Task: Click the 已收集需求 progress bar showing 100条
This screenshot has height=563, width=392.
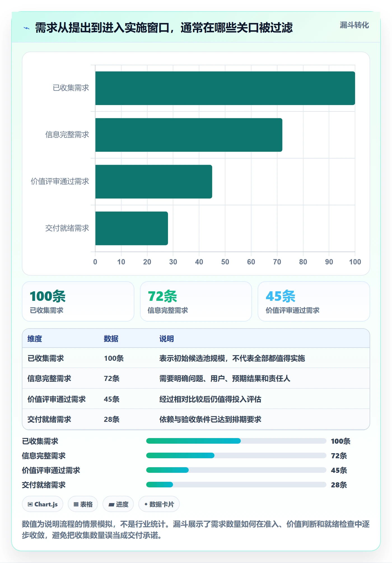Action: tap(236, 441)
